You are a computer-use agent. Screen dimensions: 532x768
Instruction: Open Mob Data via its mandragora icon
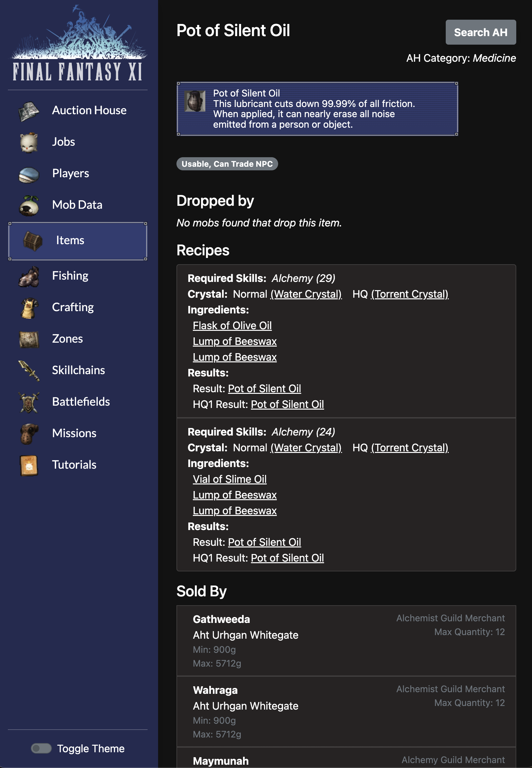[x=29, y=205]
